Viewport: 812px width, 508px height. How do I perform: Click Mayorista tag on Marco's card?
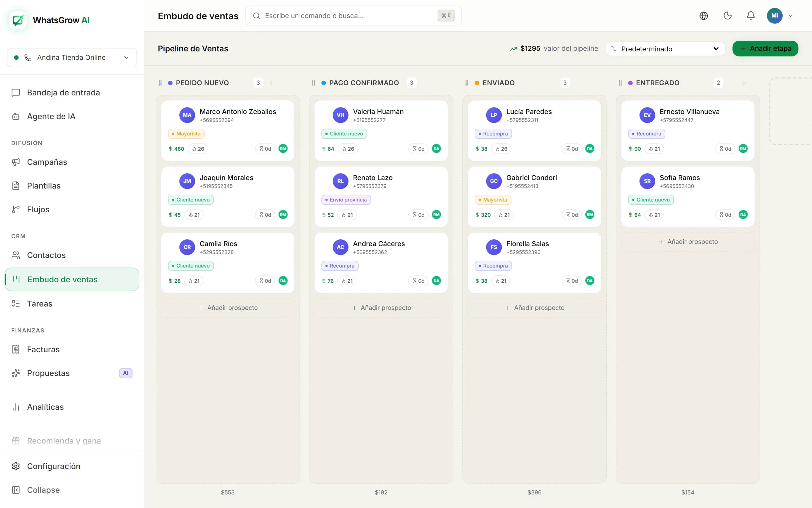click(186, 134)
